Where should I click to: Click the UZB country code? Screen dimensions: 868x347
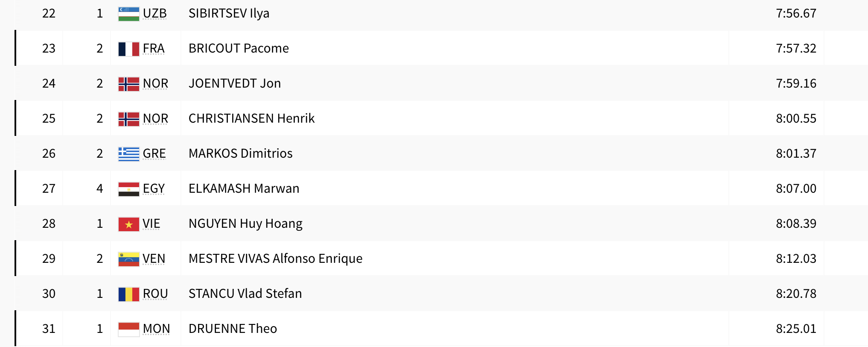click(154, 14)
